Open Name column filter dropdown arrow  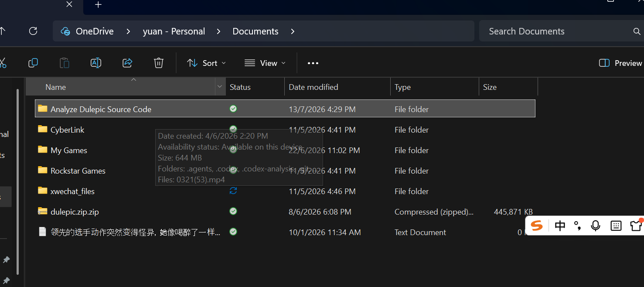pos(220,87)
